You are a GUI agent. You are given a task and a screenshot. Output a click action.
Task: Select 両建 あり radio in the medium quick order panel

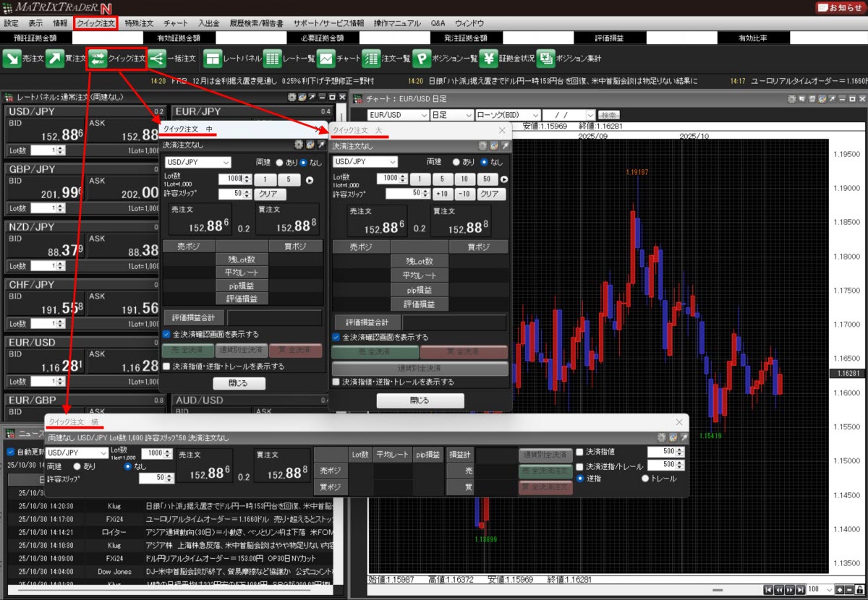pyautogui.click(x=279, y=163)
